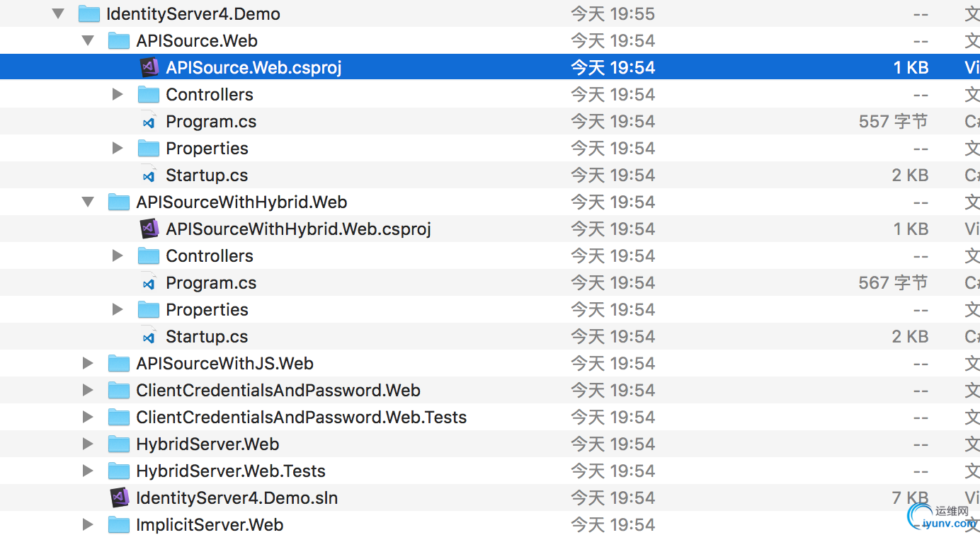Expand Controllers folder under APISource.Web
The image size is (980, 535).
[x=118, y=94]
